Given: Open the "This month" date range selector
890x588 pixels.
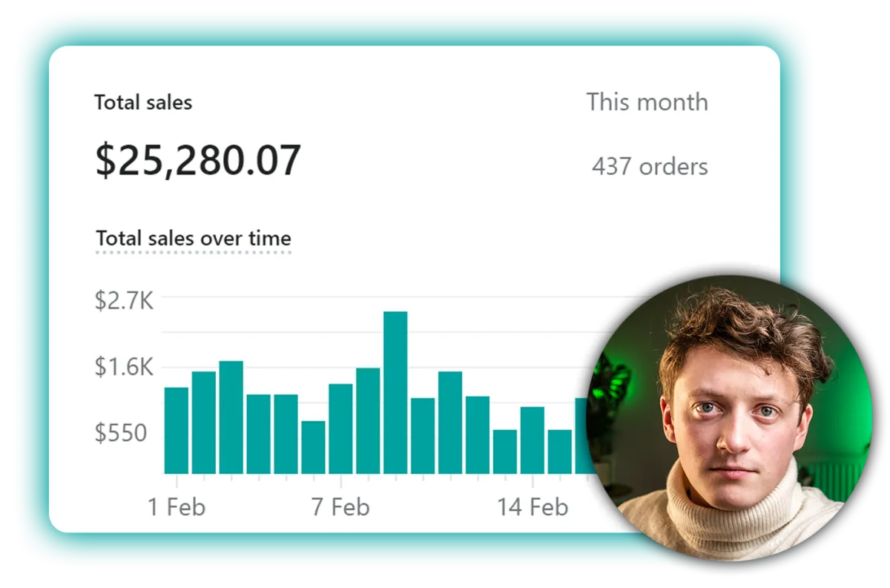Looking at the screenshot, I should [647, 102].
